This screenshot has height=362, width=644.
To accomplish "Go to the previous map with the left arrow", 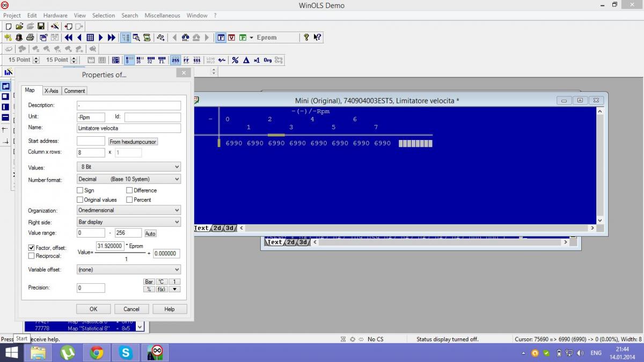I will pyautogui.click(x=79, y=38).
